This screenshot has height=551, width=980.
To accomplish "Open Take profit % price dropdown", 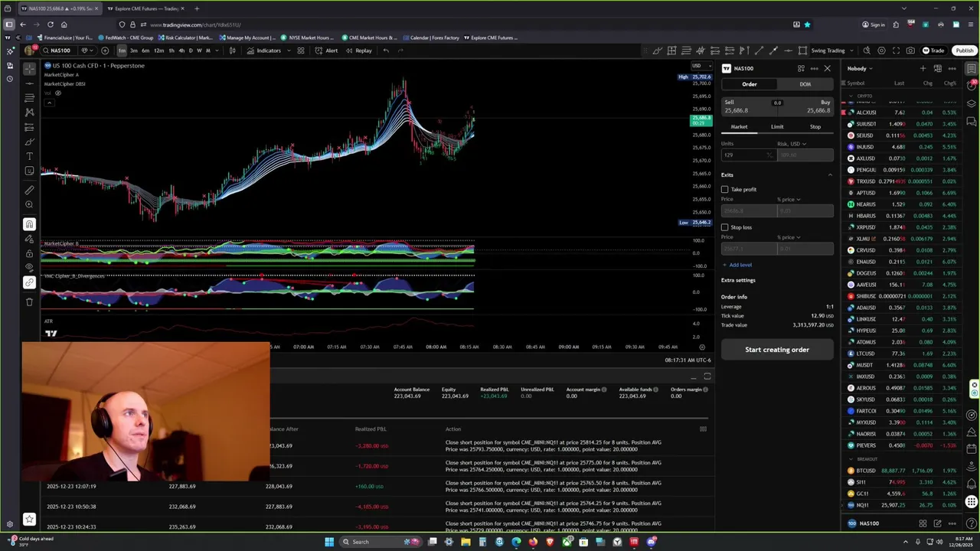I will [x=789, y=200].
